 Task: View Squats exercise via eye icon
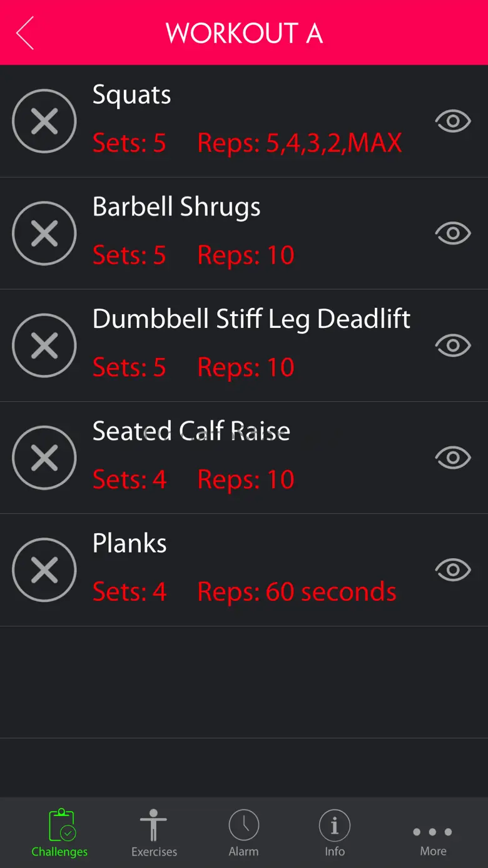453,121
